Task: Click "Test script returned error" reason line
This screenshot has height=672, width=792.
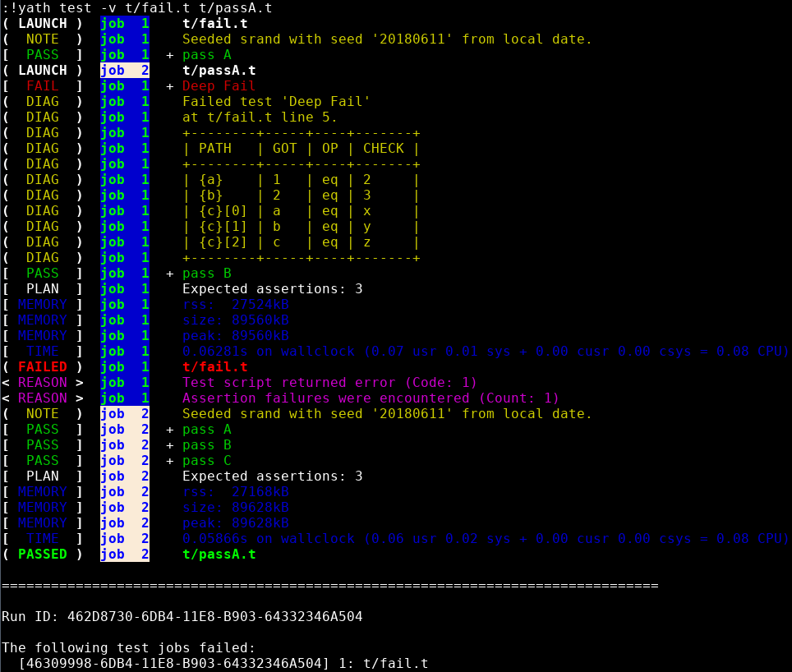Action: [x=329, y=383]
